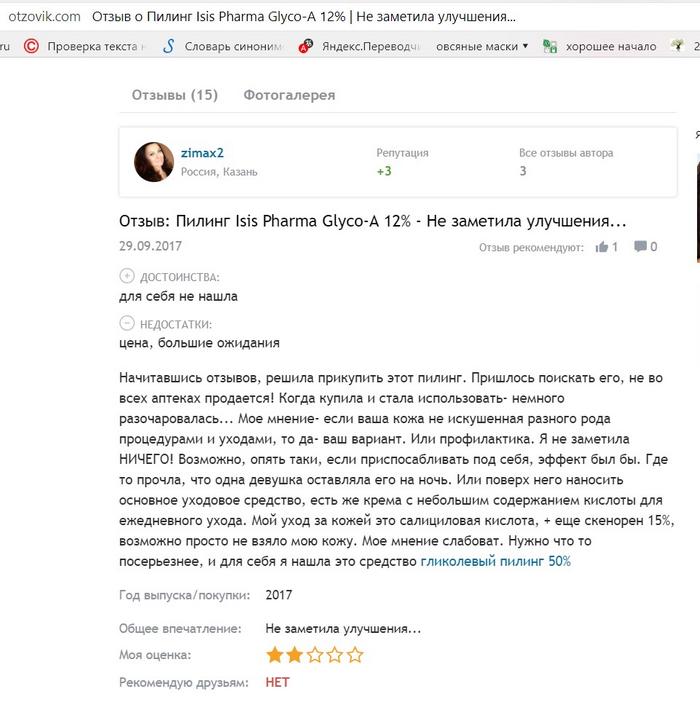Click the review title heading
This screenshot has width=700, height=713.
pos(372,220)
